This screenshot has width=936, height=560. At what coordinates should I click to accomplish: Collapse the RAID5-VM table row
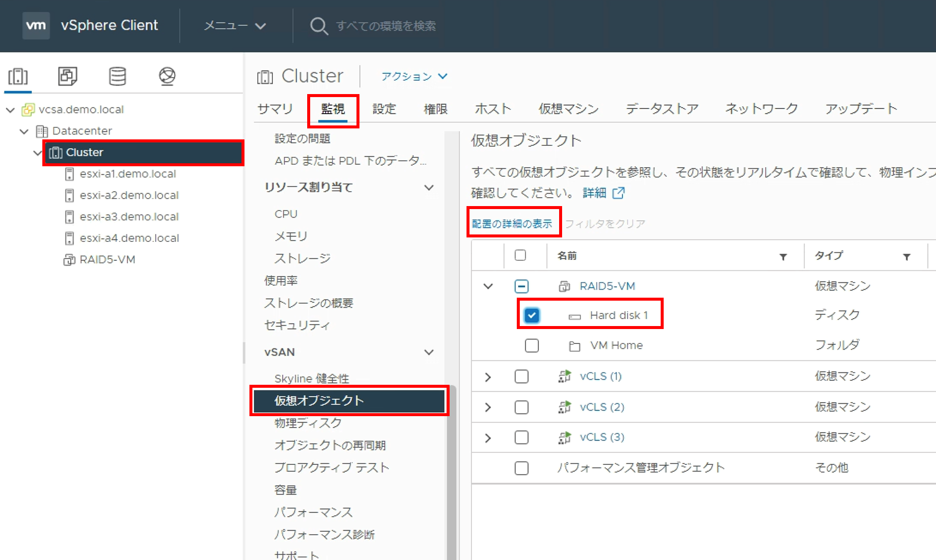click(x=488, y=286)
